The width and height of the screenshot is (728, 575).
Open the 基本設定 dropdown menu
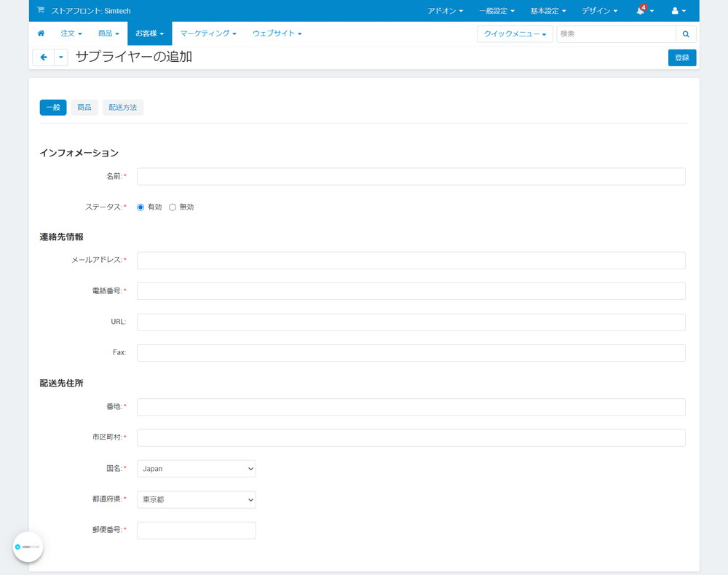click(x=548, y=11)
